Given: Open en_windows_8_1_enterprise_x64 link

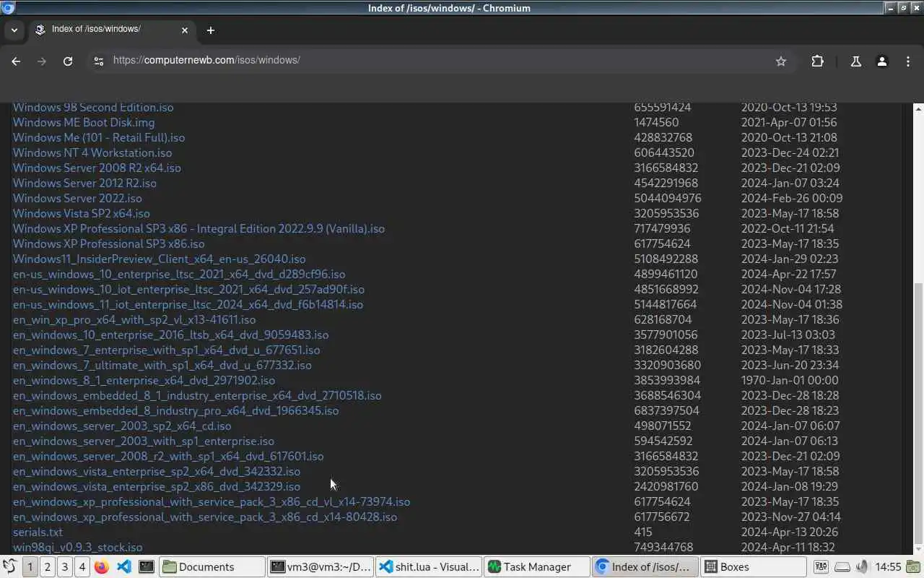Looking at the screenshot, I should [x=144, y=380].
